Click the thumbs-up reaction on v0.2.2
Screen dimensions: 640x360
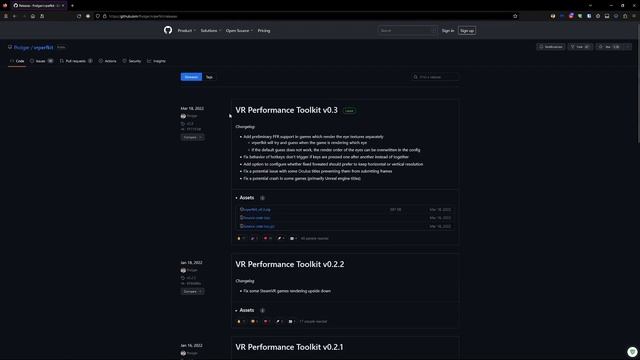coord(241,322)
